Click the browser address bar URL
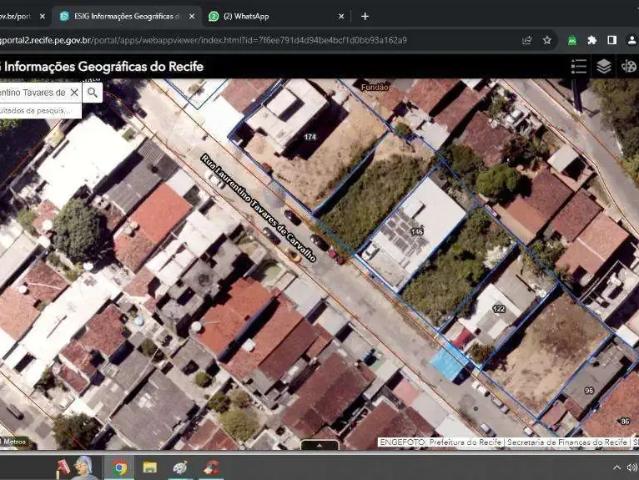This screenshot has width=639, height=480. (203, 40)
